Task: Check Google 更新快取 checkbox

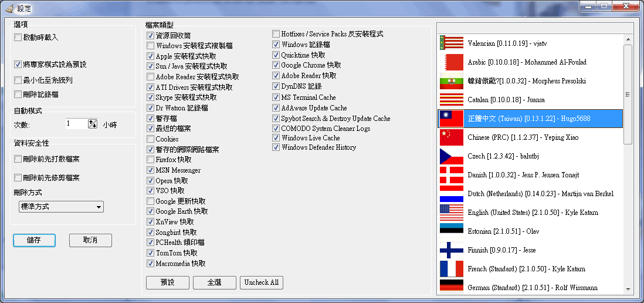Action: point(150,201)
